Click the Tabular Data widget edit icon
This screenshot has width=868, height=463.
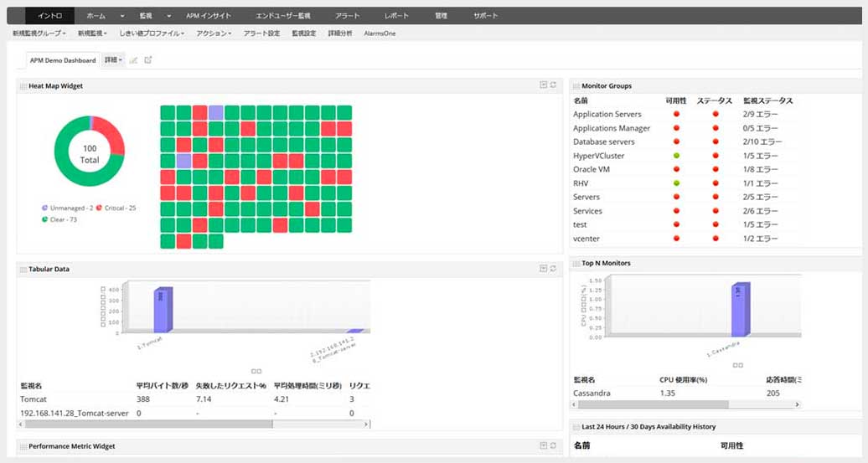pos(544,268)
